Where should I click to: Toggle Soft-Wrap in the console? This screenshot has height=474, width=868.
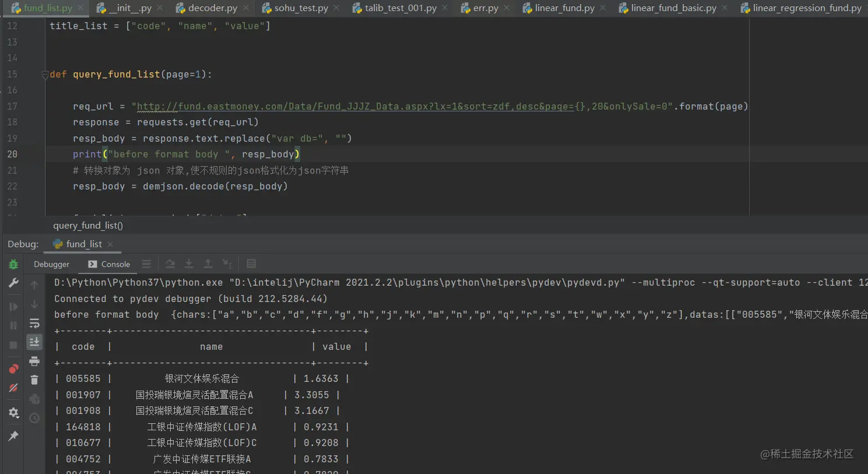pyautogui.click(x=34, y=323)
